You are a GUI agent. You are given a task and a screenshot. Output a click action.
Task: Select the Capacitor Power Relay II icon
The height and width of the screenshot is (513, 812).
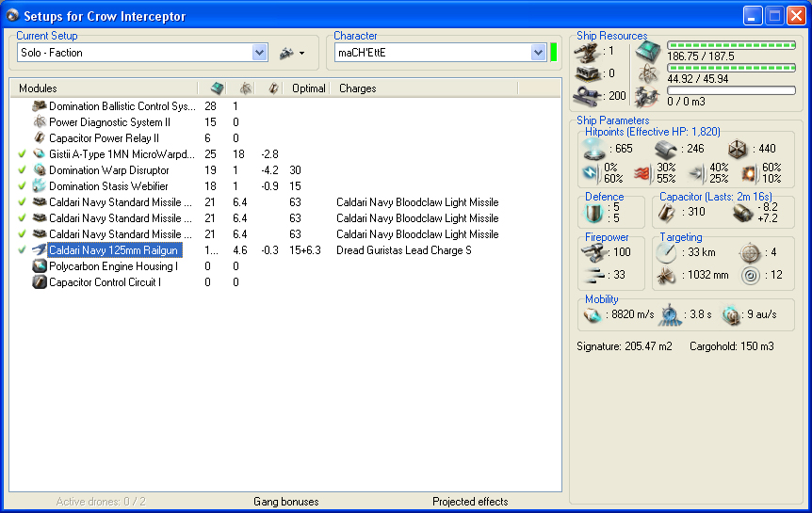pos(40,138)
